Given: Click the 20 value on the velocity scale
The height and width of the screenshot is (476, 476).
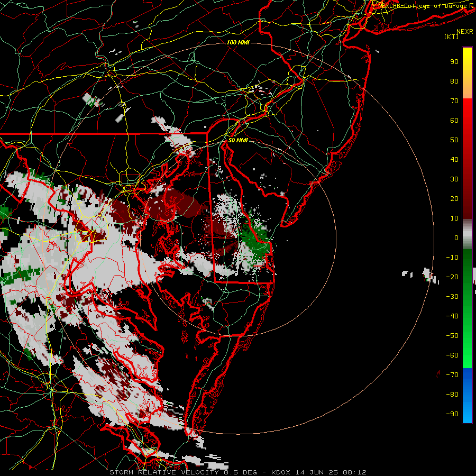Looking at the screenshot, I should (454, 199).
